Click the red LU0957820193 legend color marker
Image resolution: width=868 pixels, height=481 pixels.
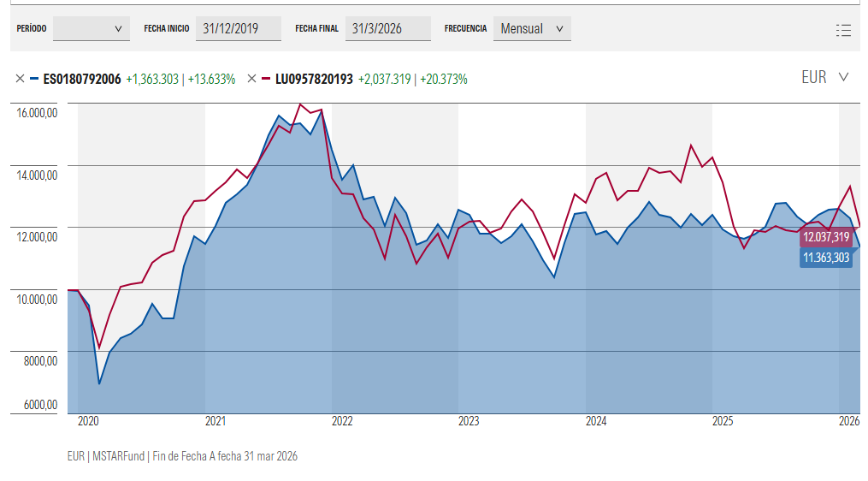266,79
